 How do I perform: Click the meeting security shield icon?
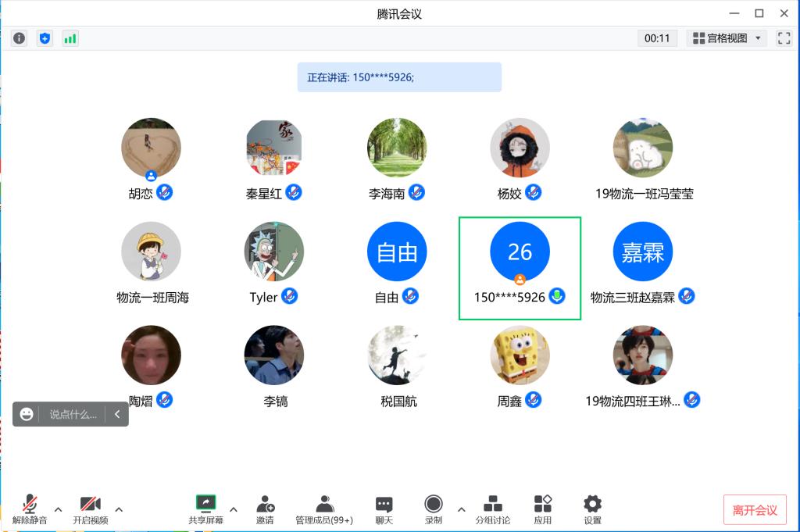[45, 37]
